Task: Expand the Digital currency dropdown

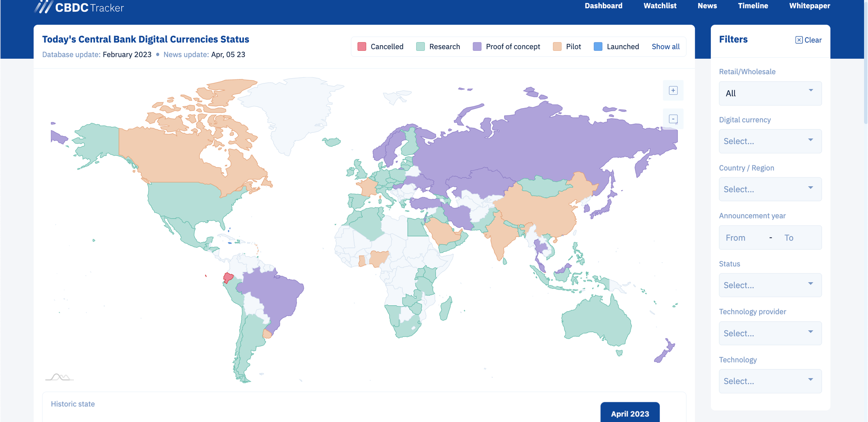Action: pyautogui.click(x=770, y=141)
